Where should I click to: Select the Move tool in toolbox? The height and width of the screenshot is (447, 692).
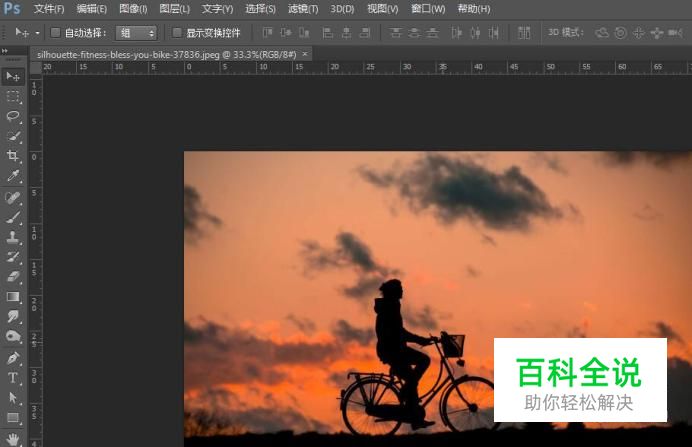pyautogui.click(x=13, y=77)
